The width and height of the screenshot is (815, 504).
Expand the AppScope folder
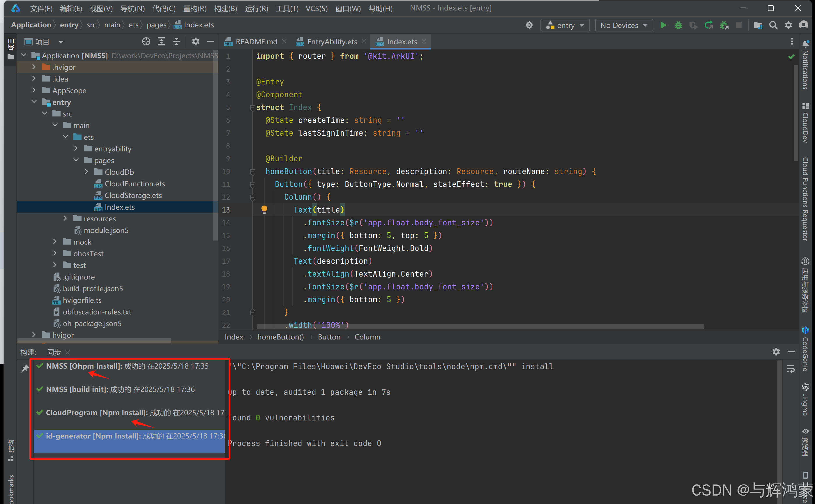point(34,90)
